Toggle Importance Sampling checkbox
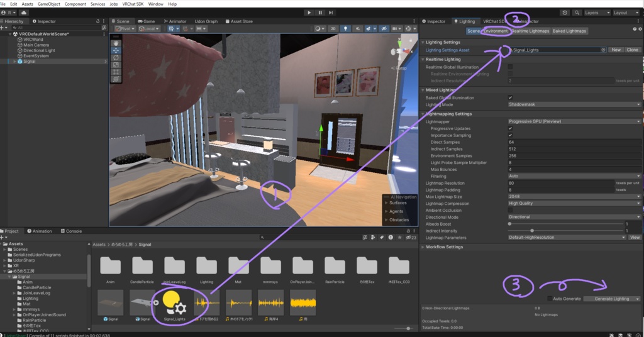644x337 pixels. pos(510,135)
